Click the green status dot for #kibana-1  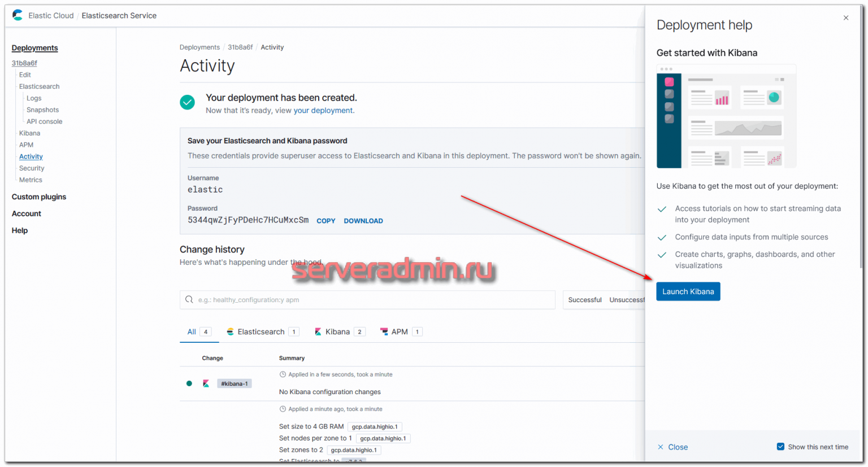[x=189, y=383]
